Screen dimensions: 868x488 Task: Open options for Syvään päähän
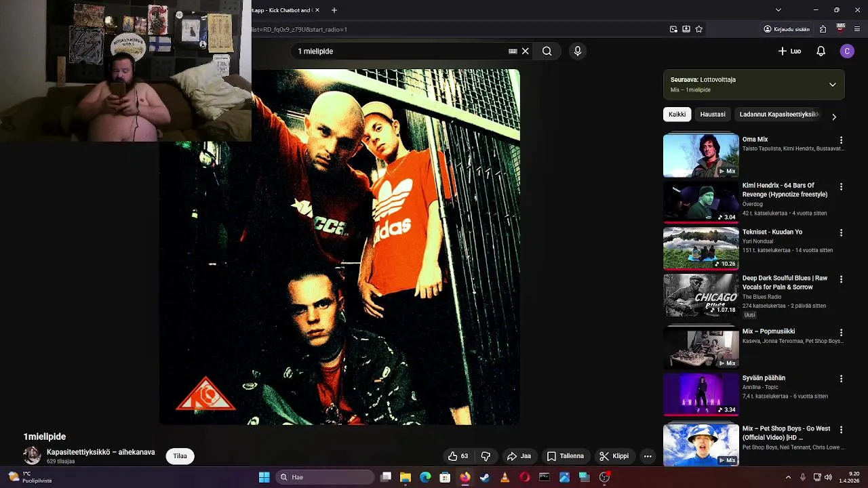[841, 379]
